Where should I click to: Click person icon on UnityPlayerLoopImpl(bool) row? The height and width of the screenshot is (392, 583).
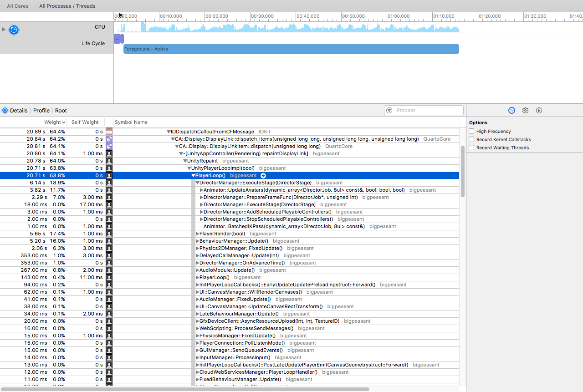click(x=109, y=168)
